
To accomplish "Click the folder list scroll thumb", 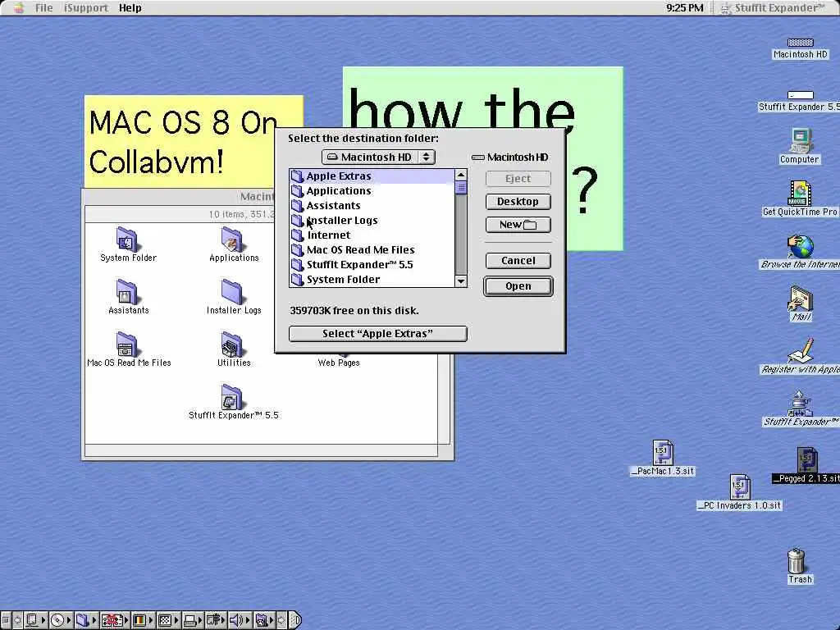I will 461,188.
